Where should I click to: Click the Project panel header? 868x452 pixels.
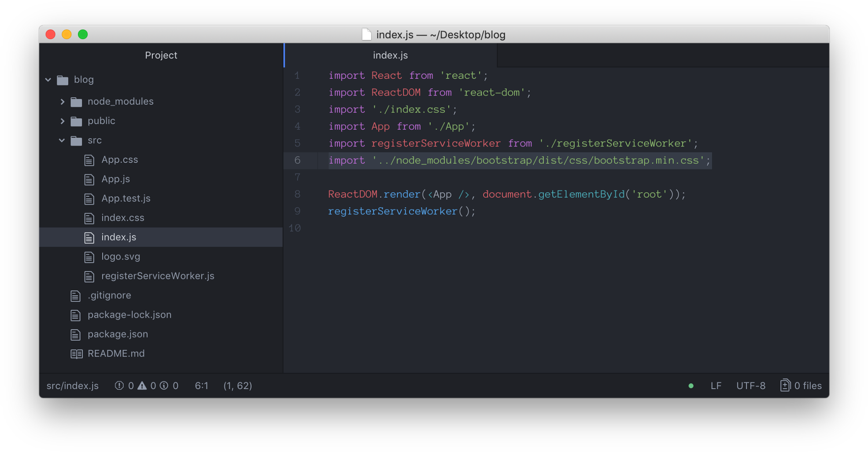point(161,55)
